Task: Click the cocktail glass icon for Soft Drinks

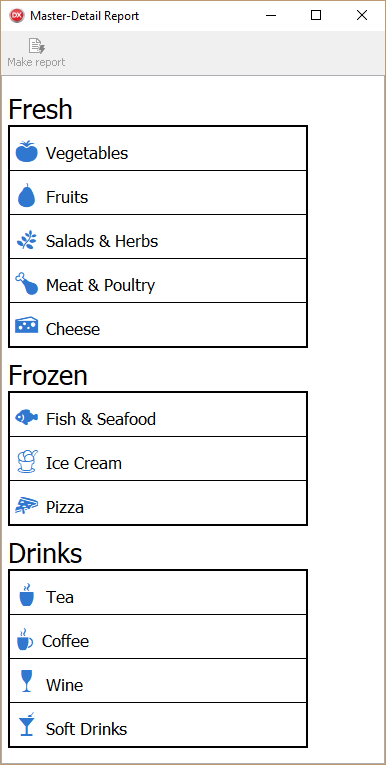Action: pyautogui.click(x=26, y=725)
